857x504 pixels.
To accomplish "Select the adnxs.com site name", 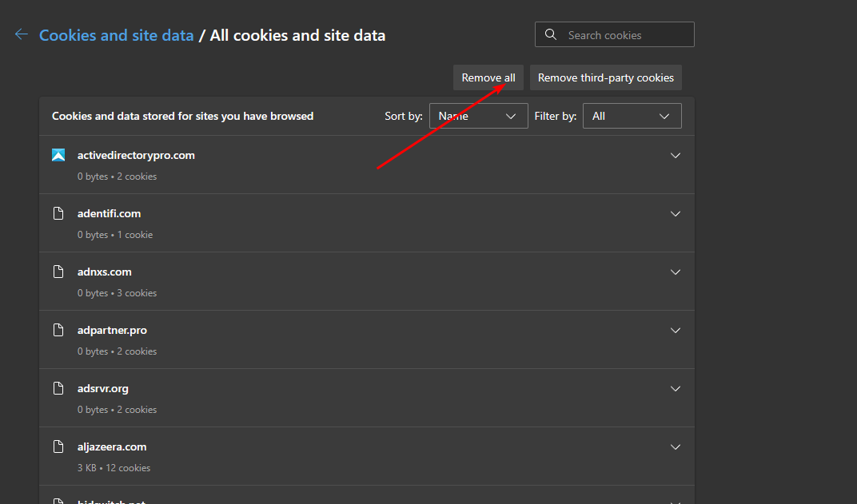I will click(x=105, y=272).
